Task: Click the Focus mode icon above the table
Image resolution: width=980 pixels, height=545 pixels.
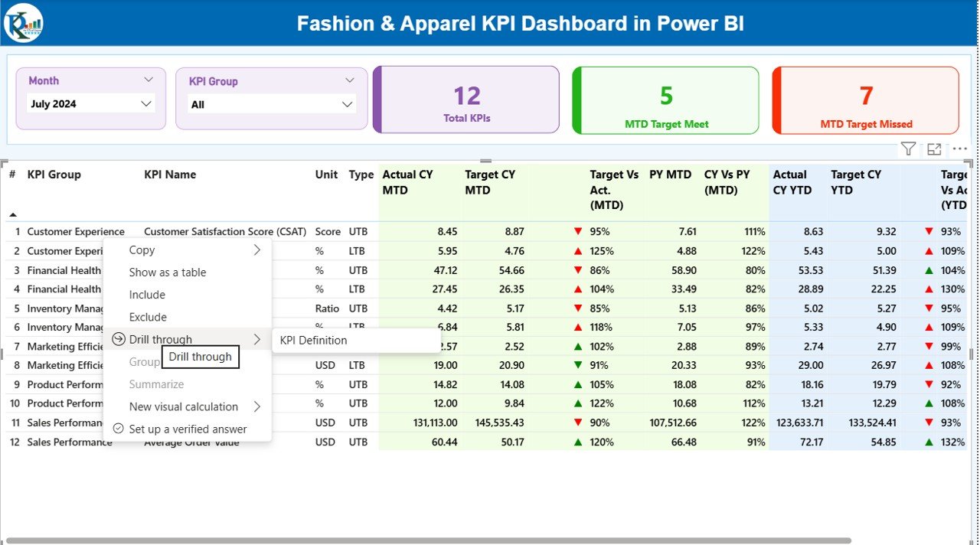Action: pos(934,149)
